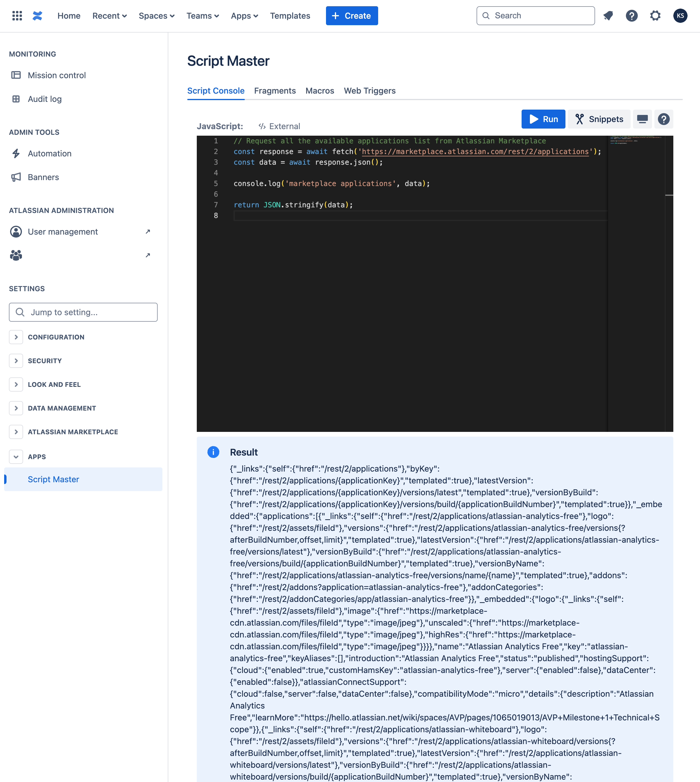Run the script
The width and height of the screenshot is (700, 782).
543,119
